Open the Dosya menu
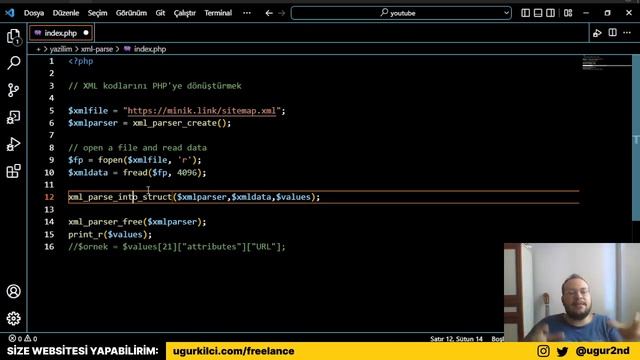Viewport: 640px width, 360px height. tap(34, 13)
